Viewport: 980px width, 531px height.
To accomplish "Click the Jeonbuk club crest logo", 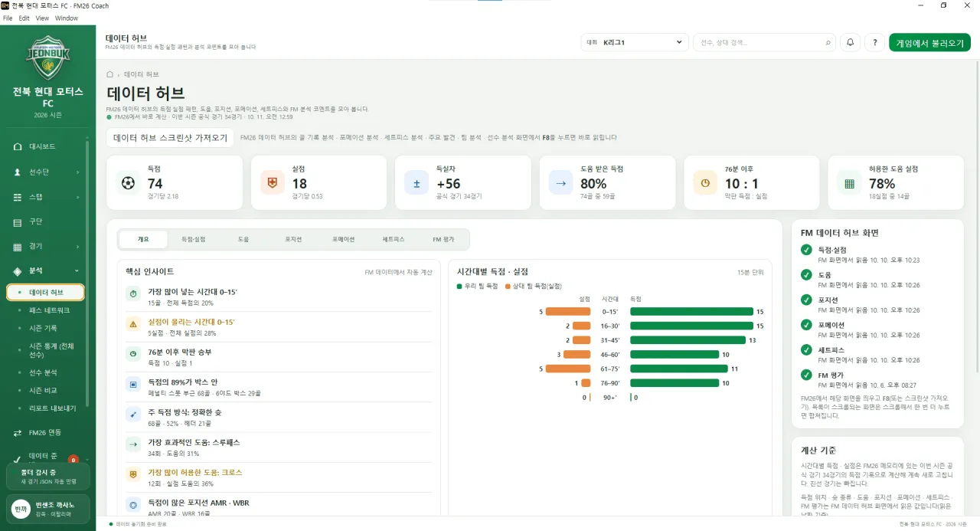I will click(48, 56).
